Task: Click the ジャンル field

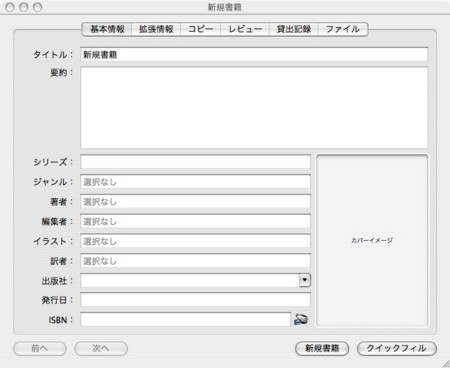Action: 195,182
